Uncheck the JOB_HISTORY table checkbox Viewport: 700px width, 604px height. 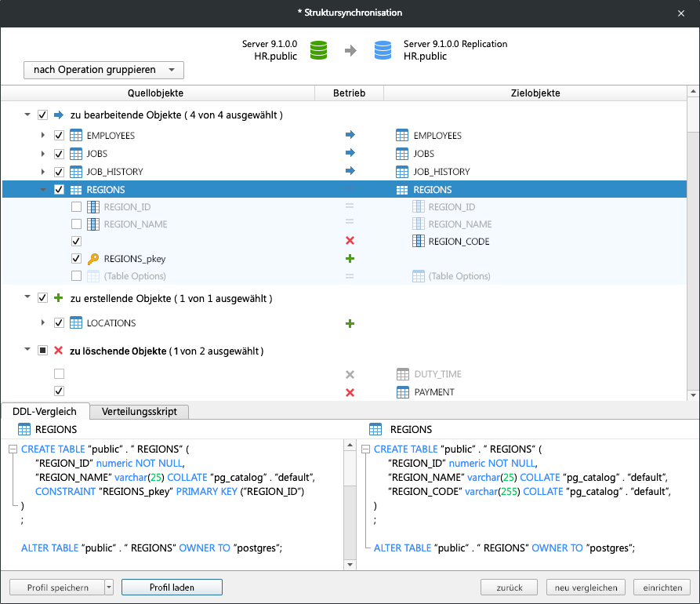59,171
